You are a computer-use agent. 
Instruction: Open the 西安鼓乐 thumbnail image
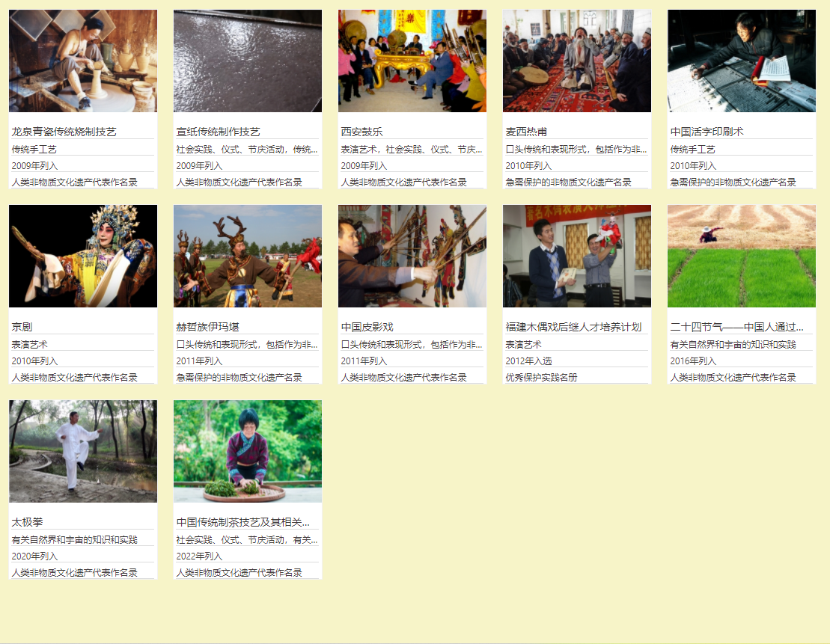pos(412,61)
